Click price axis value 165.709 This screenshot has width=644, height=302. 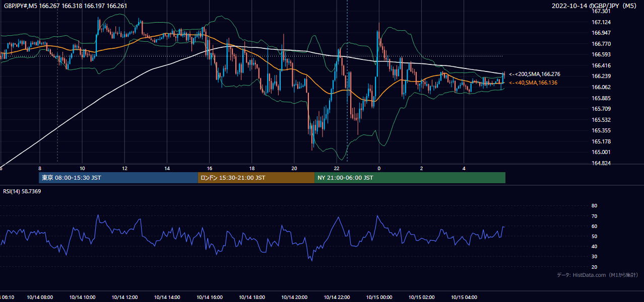601,109
